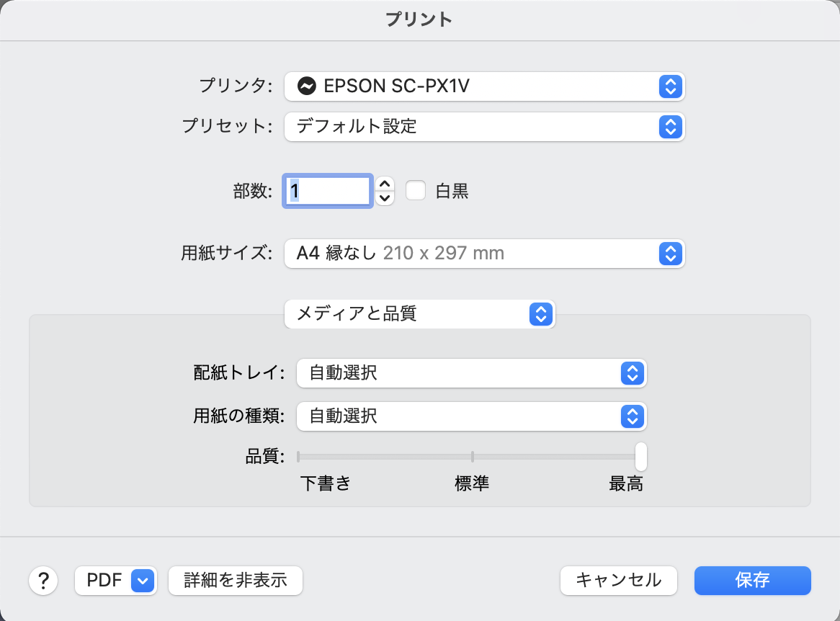Viewport: 840px width, 621px height.
Task: Click the 詳細を非表示 button
Action: click(236, 580)
